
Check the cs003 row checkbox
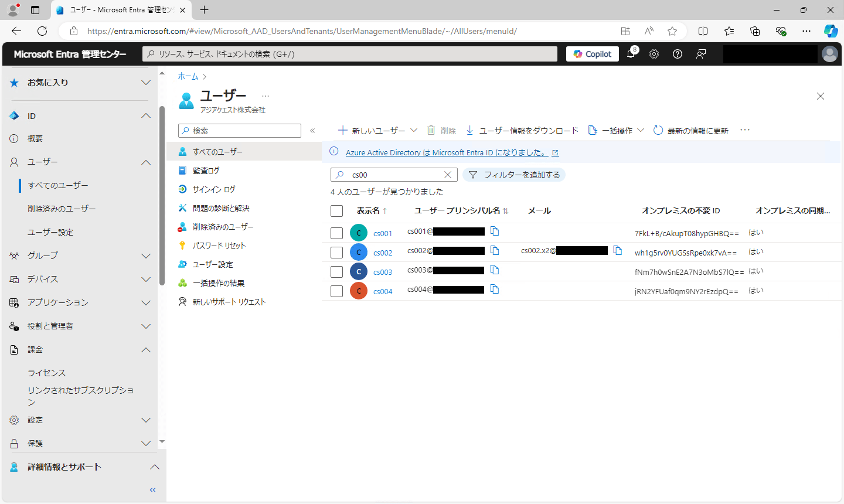point(336,272)
